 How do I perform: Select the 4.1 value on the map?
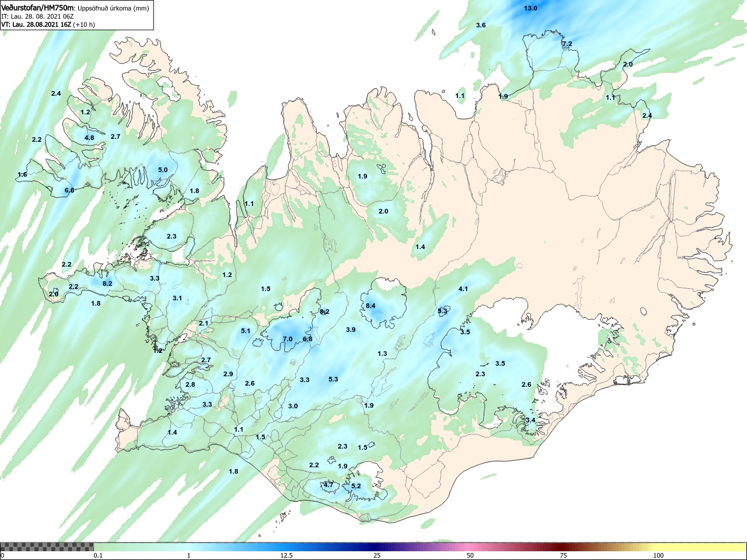[463, 289]
